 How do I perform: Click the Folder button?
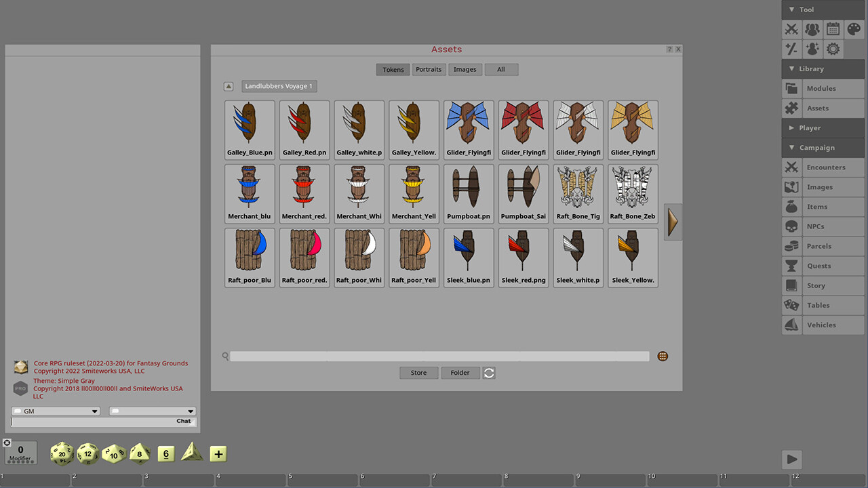[x=460, y=372]
